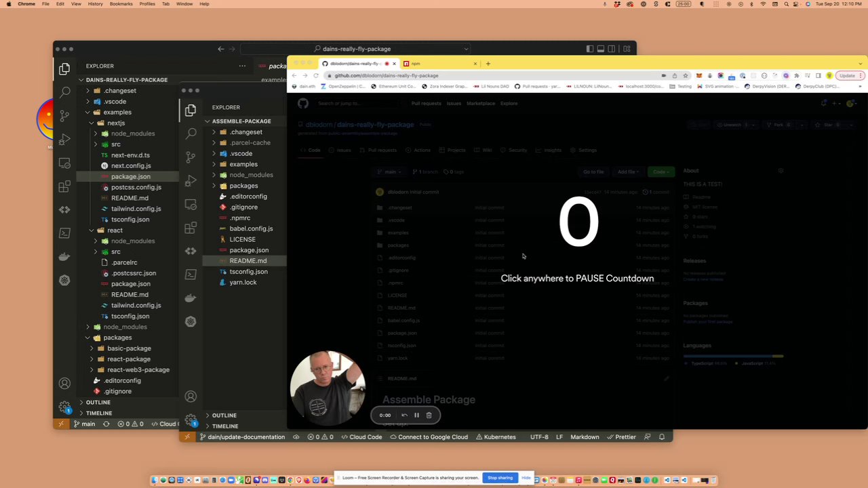Open Source Control in back VS Code window
The width and height of the screenshot is (868, 488).
point(64,115)
